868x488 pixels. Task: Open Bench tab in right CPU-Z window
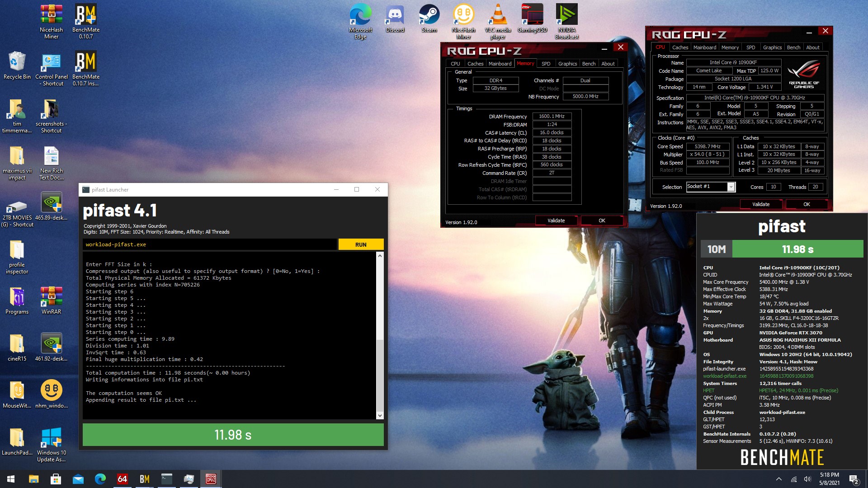tap(793, 47)
